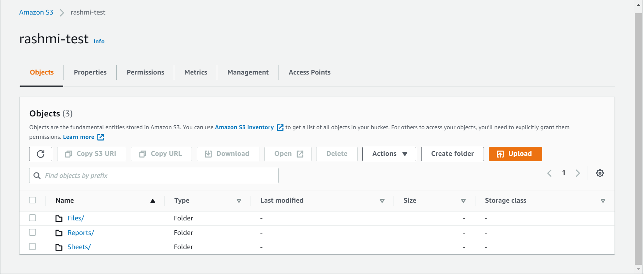Sort by Type column arrow
This screenshot has height=274, width=644.
click(239, 201)
